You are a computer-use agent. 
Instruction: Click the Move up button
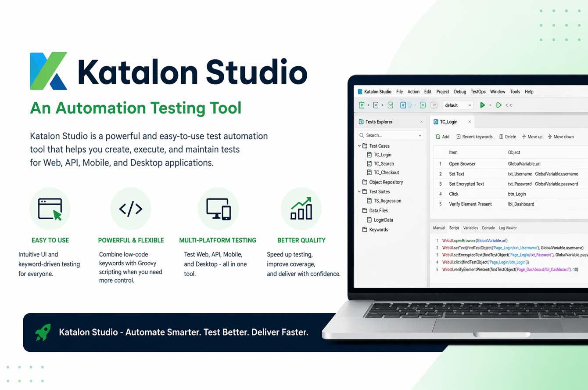pyautogui.click(x=532, y=137)
